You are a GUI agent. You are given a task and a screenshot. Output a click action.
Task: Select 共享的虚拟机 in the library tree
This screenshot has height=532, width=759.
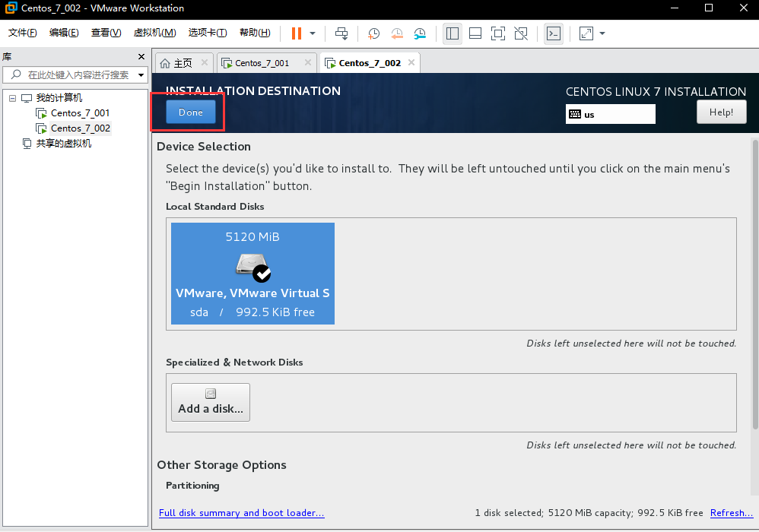coord(63,144)
